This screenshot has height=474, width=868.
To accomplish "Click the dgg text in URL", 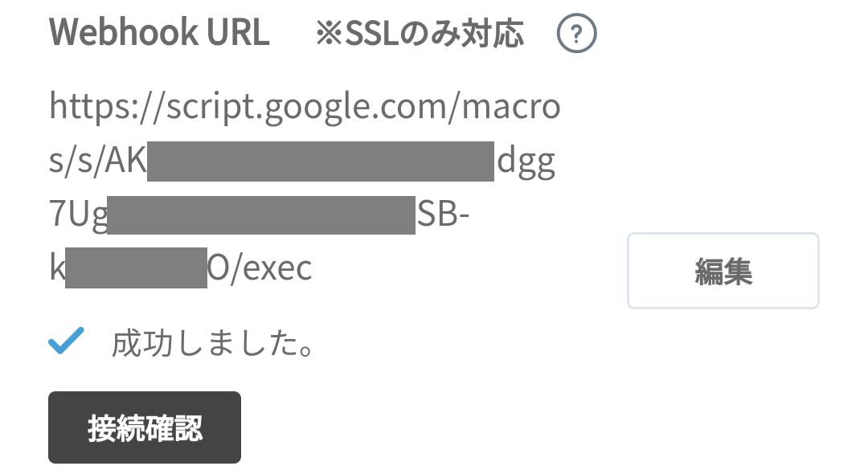I will [526, 162].
